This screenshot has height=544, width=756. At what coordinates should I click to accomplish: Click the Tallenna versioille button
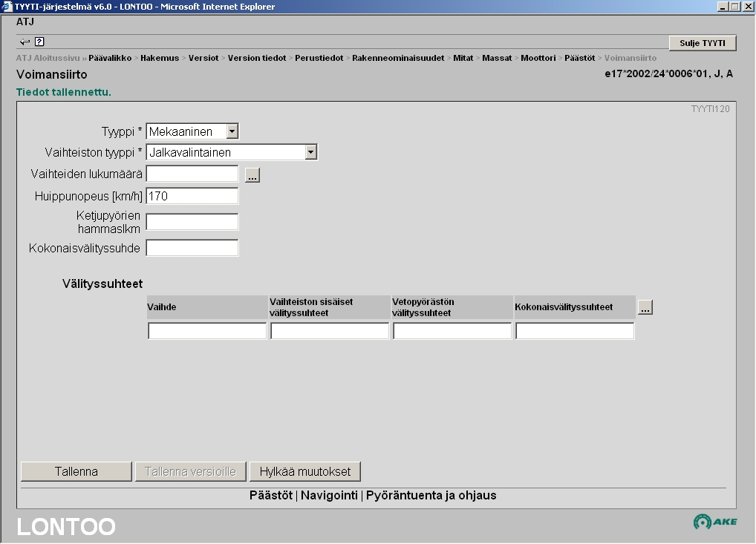tap(190, 471)
